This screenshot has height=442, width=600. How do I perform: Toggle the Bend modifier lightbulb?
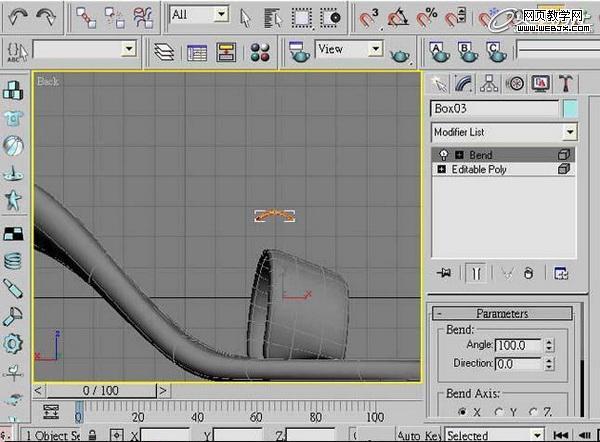click(443, 155)
